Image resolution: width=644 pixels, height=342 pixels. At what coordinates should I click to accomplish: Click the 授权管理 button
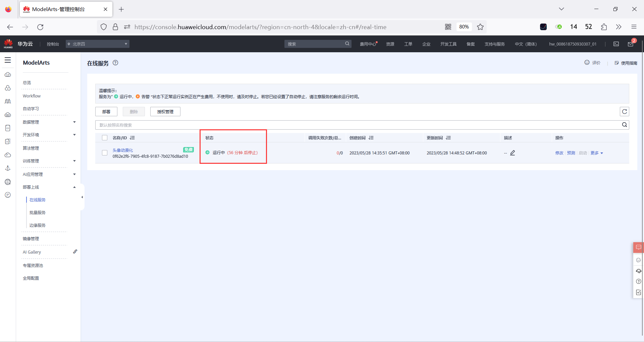165,112
